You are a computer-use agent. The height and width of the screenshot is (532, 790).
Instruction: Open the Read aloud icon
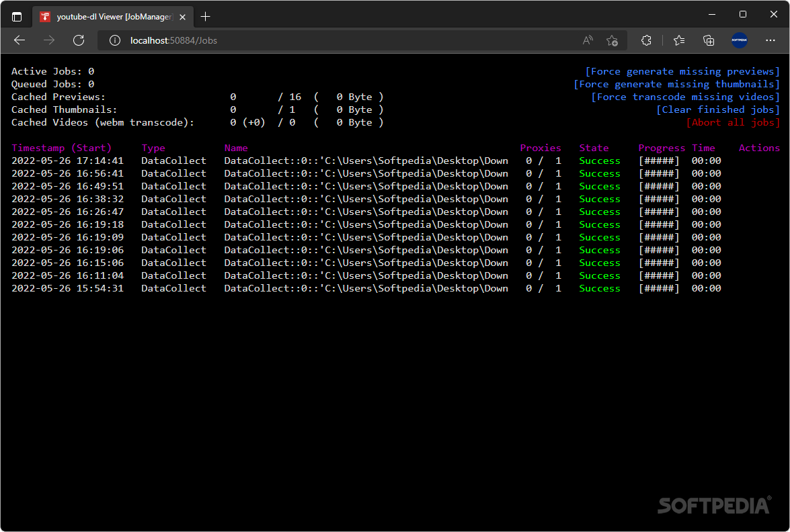coord(588,40)
